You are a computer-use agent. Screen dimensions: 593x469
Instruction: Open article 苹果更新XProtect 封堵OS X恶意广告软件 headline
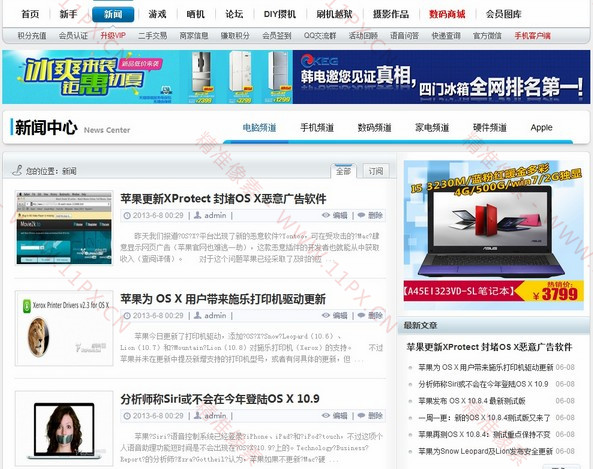pyautogui.click(x=223, y=199)
